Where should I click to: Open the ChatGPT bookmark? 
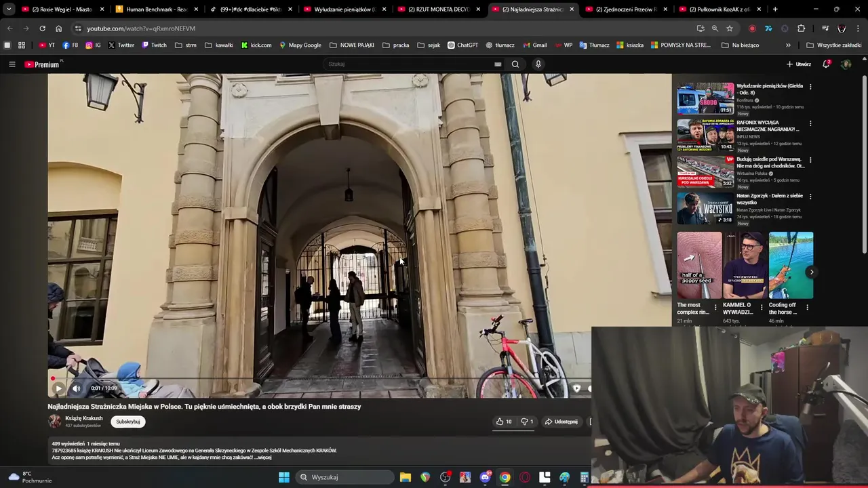pos(462,45)
